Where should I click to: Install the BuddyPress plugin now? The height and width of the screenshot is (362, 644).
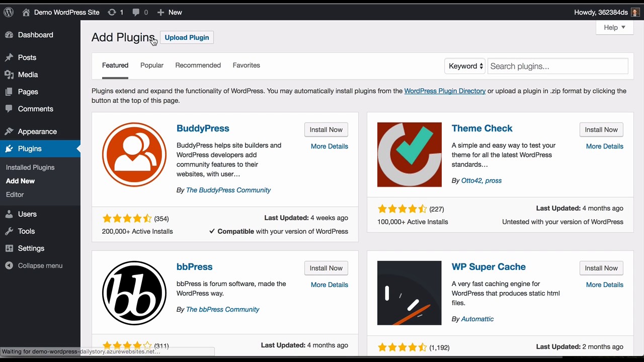tap(326, 130)
